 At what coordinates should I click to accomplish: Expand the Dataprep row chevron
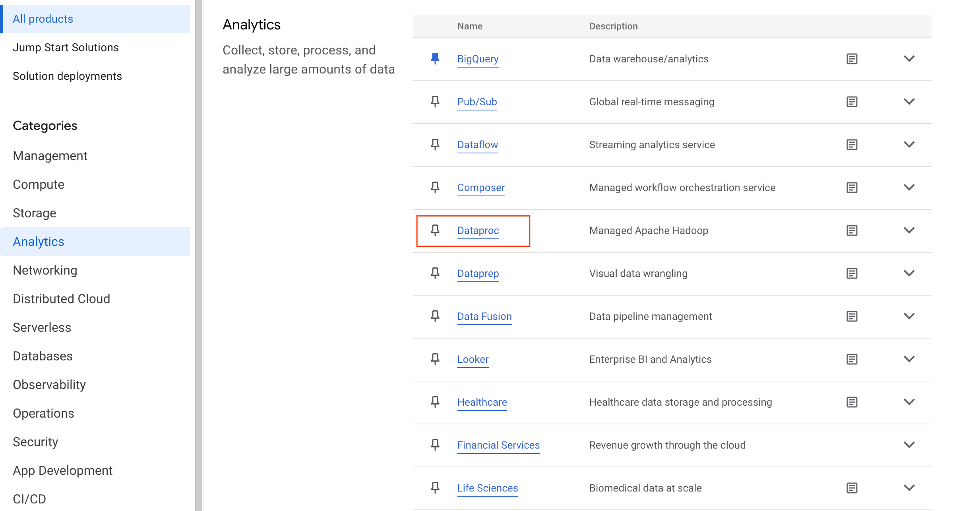pyautogui.click(x=909, y=273)
